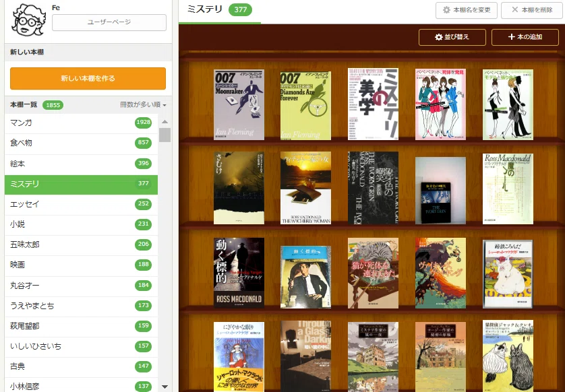Image resolution: width=565 pixels, height=392 pixels.
Task: Click the 本棚名を変更 rename button
Action: 467,10
